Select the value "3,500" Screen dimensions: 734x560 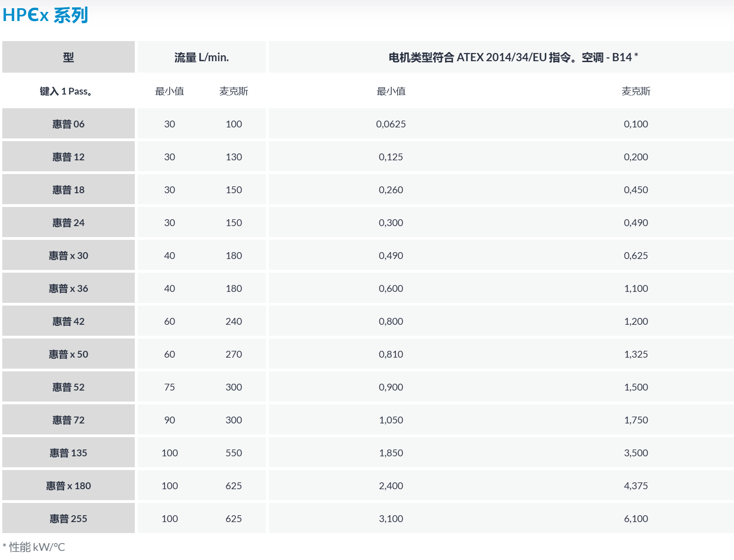tap(636, 453)
